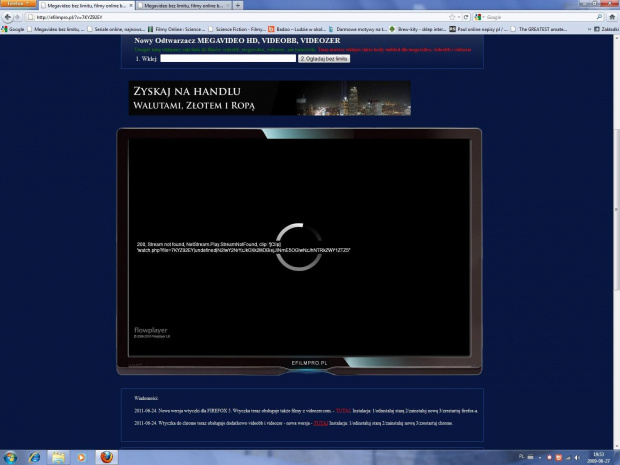This screenshot has width=620, height=465.
Task: Open the second TUTAJ link for Chrome
Action: 321,423
